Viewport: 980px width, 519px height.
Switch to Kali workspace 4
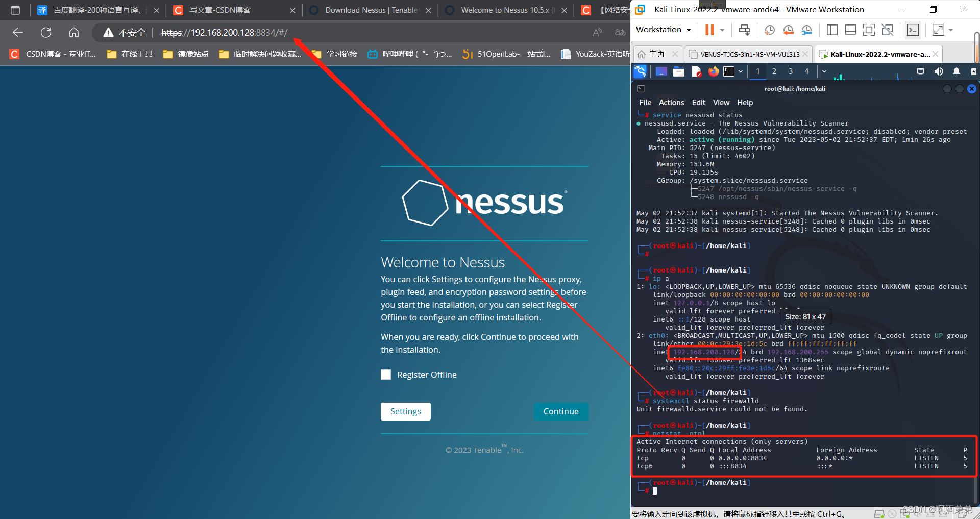pos(807,71)
